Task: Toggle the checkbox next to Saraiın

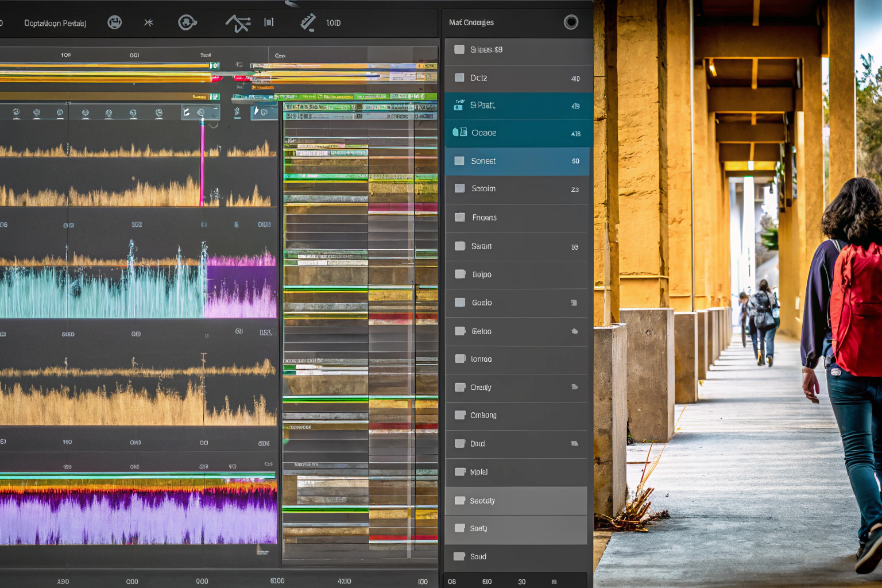Action: click(x=459, y=246)
